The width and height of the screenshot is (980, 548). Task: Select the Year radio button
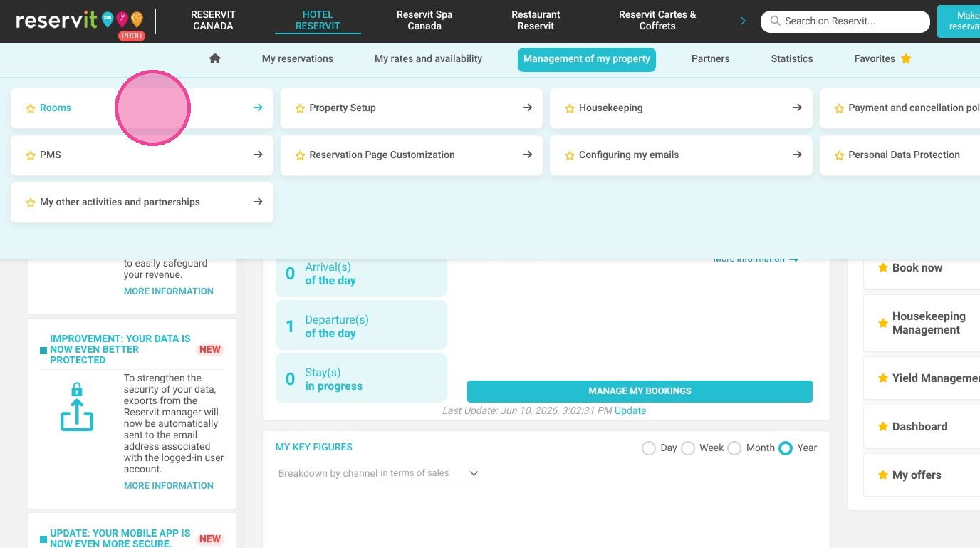[786, 448]
